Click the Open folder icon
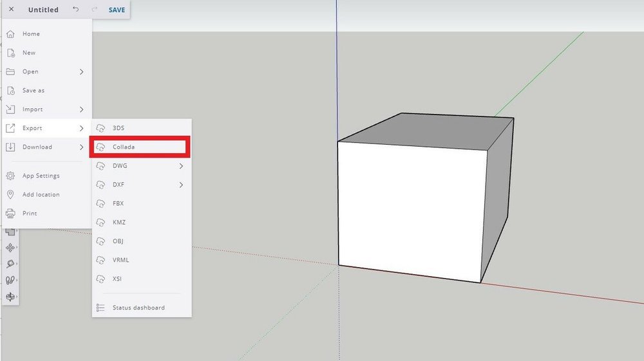 tap(10, 71)
